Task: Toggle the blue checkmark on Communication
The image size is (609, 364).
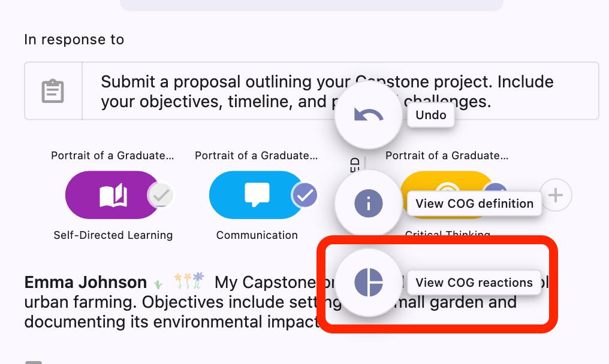Action: click(x=304, y=195)
